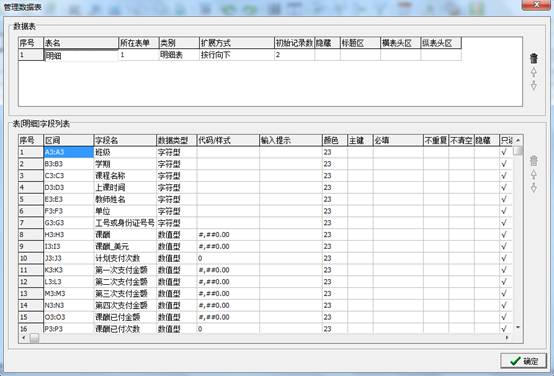This screenshot has height=376, width=554.
Task: Click the horizontal scrollbar right arrow
Action: pyautogui.click(x=507, y=338)
